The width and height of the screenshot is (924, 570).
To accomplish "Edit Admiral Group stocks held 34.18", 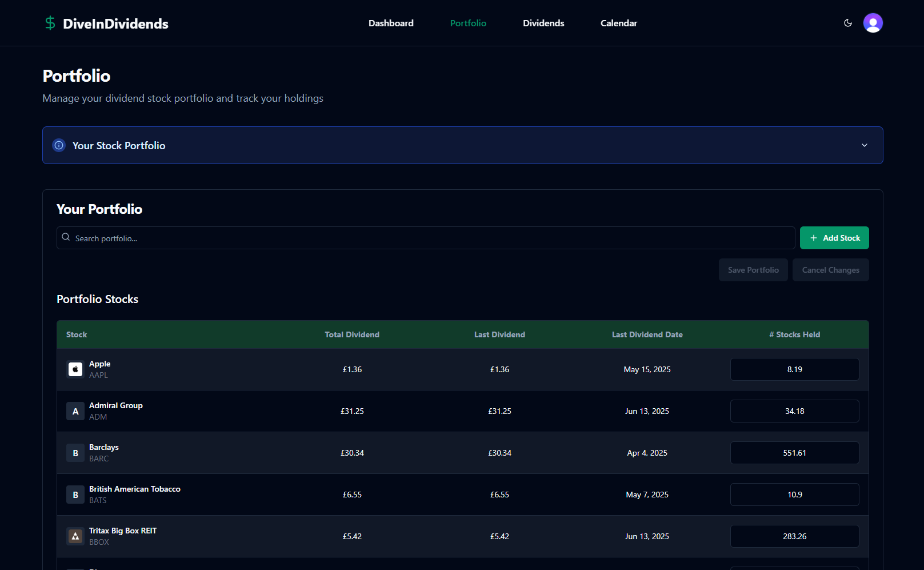I will point(795,411).
